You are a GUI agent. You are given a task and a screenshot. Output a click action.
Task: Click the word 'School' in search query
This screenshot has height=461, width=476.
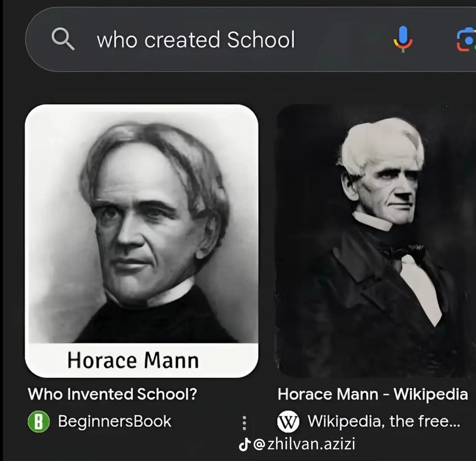[x=261, y=40]
